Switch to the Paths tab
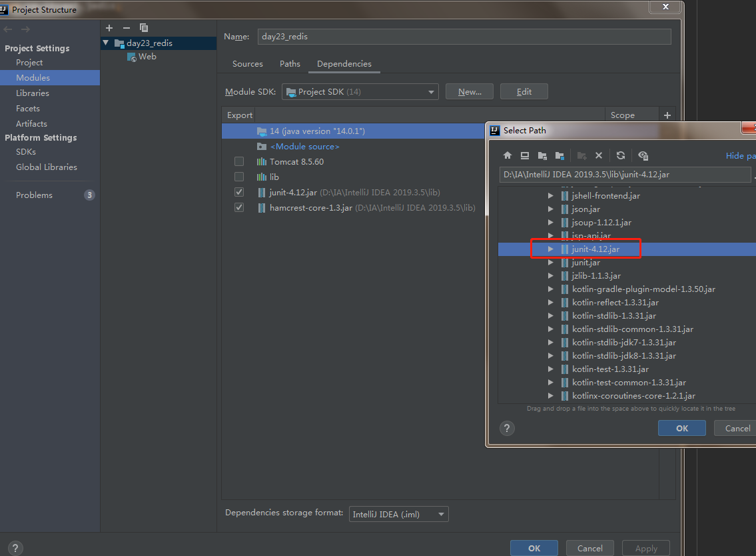 [x=290, y=64]
